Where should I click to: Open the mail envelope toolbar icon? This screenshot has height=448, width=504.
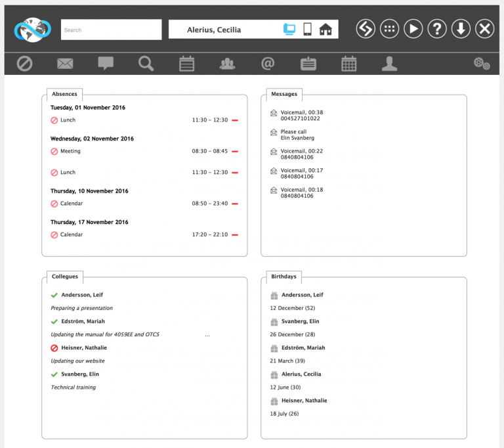[65, 64]
